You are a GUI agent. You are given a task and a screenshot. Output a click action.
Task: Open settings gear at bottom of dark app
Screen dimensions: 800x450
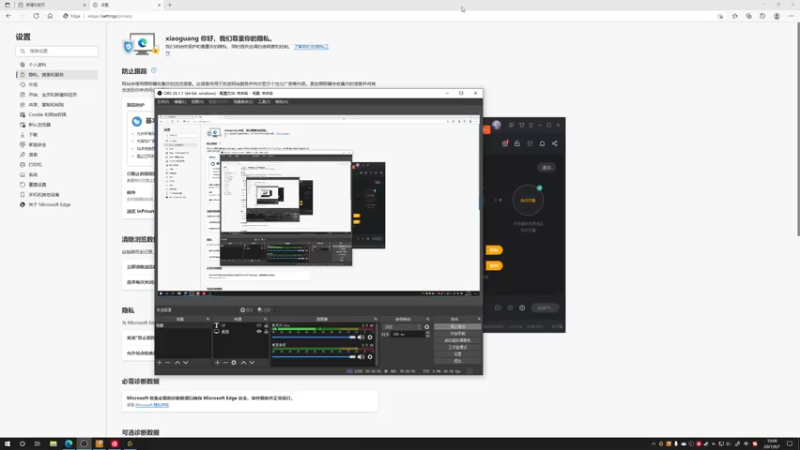click(522, 308)
